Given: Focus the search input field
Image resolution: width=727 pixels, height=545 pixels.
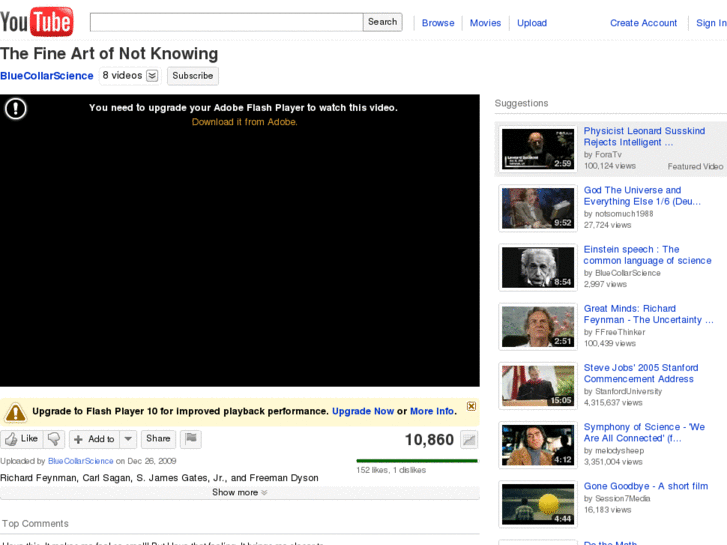Looking at the screenshot, I should tap(226, 22).
